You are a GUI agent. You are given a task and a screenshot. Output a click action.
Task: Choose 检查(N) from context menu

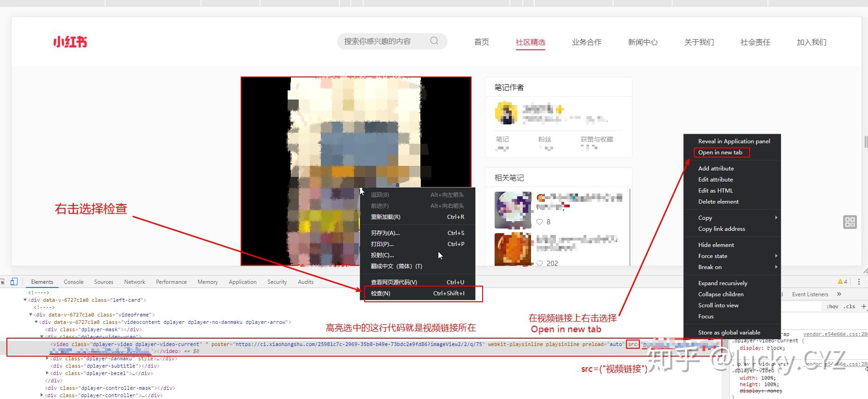(418, 293)
